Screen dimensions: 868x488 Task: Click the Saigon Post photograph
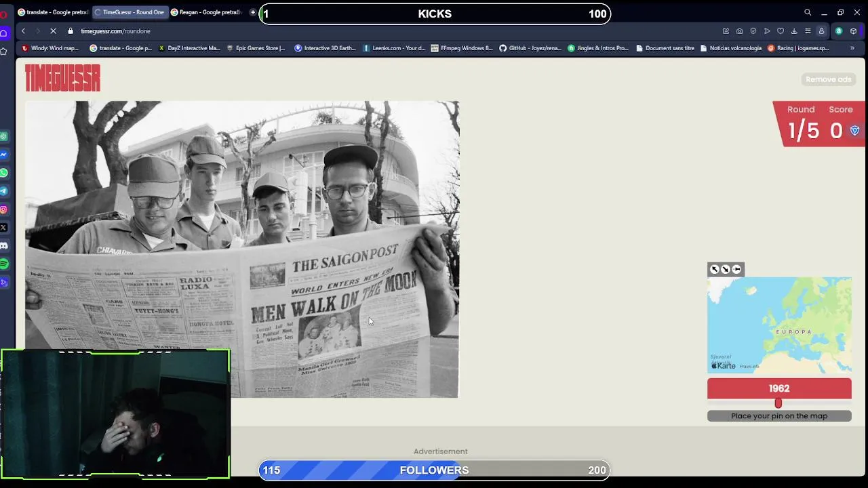(x=242, y=249)
